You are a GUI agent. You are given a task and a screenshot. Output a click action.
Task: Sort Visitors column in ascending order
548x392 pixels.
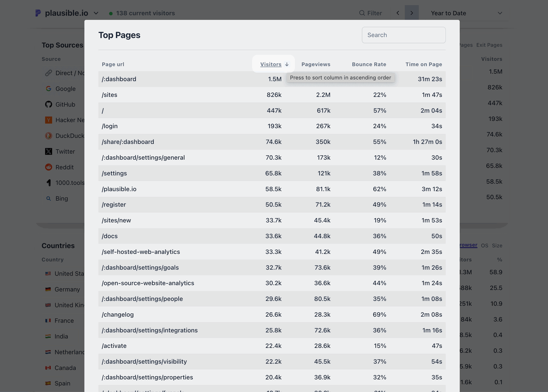tap(273, 64)
